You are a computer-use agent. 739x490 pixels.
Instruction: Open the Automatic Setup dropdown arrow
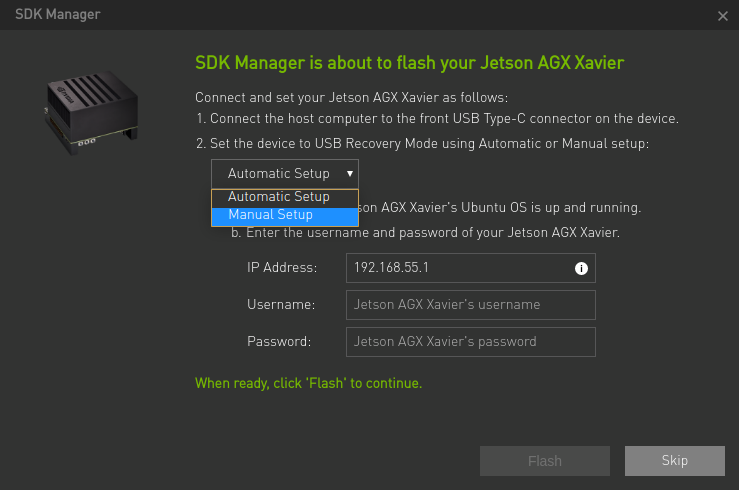tap(350, 173)
